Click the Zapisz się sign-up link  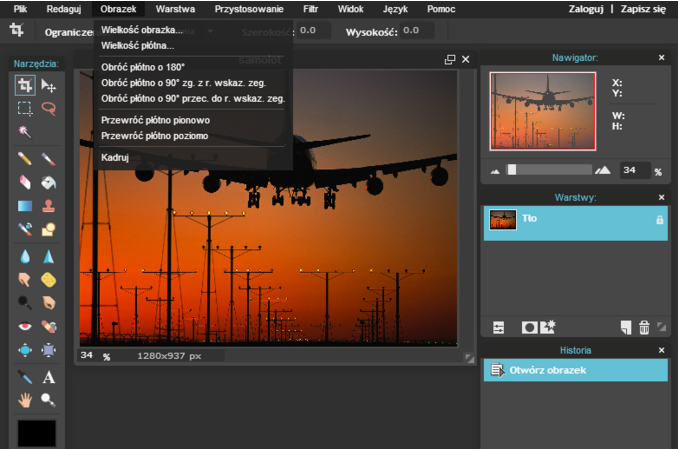643,8
